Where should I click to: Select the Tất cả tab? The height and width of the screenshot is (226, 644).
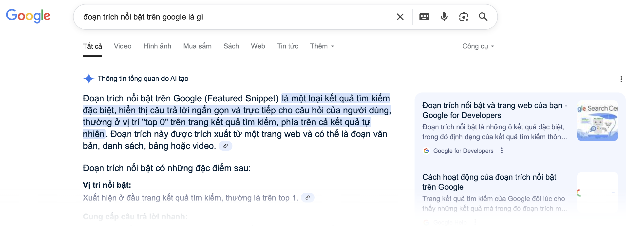click(x=93, y=46)
